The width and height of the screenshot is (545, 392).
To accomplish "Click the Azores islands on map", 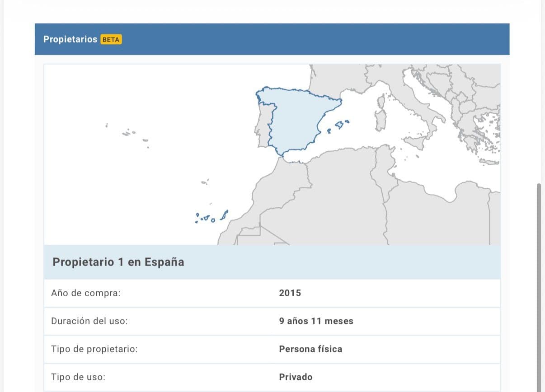I will (129, 133).
